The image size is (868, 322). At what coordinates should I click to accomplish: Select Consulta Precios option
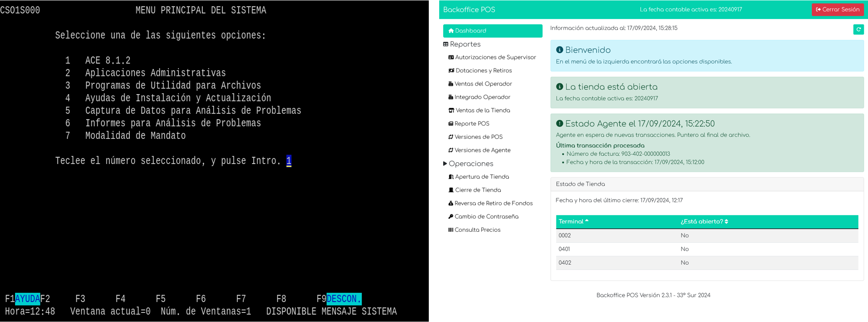coord(477,230)
